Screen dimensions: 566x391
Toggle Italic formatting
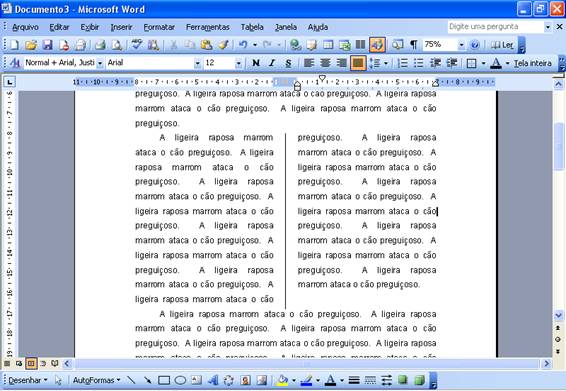[x=272, y=63]
